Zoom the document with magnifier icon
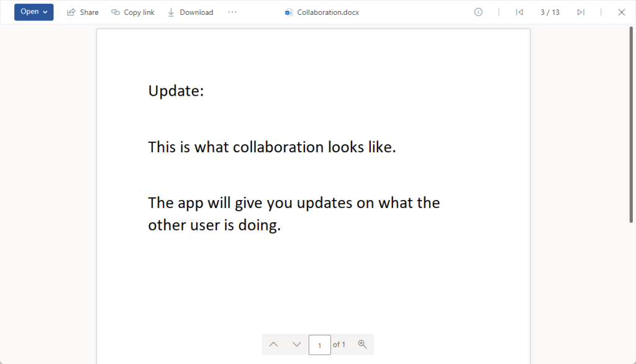The width and height of the screenshot is (636, 364). [362, 345]
